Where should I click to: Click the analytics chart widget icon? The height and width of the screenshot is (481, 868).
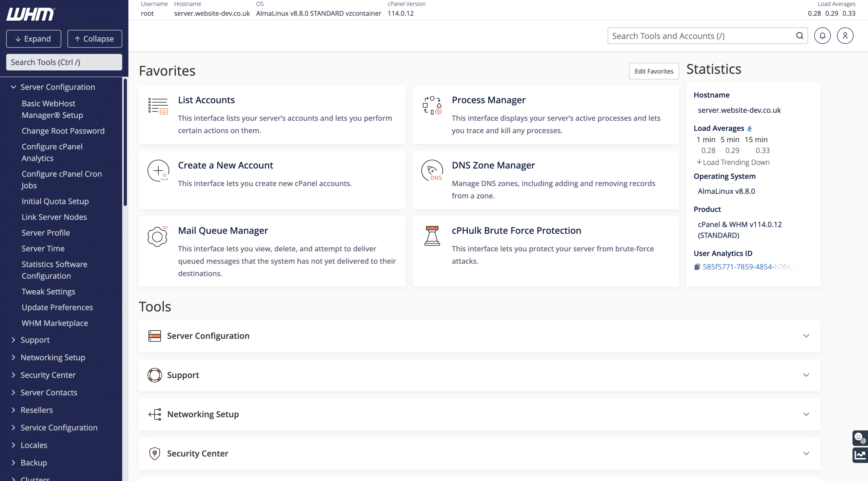pyautogui.click(x=860, y=455)
